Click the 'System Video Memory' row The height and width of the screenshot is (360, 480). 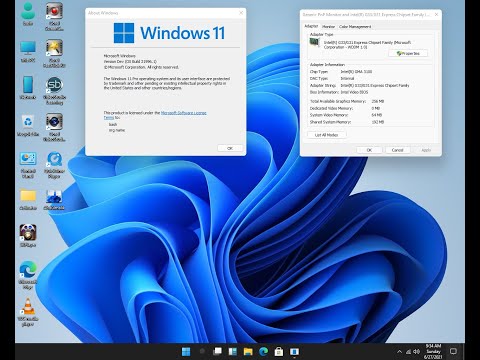(x=346, y=115)
